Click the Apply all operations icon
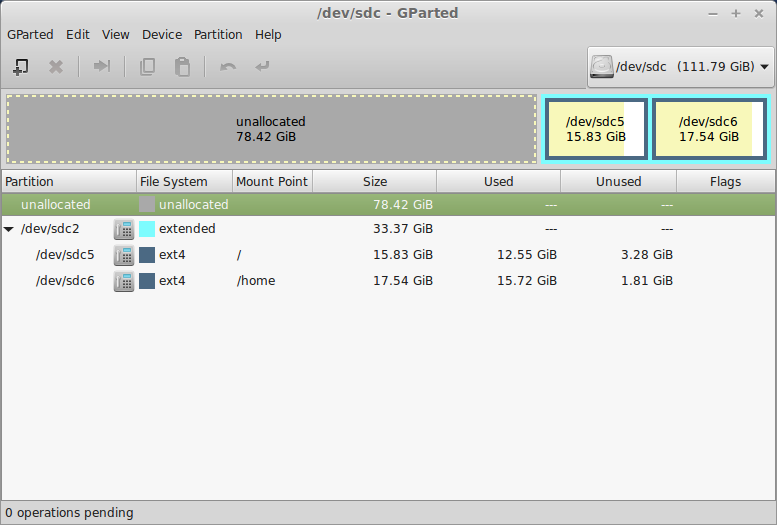The width and height of the screenshot is (777, 525). 263,67
